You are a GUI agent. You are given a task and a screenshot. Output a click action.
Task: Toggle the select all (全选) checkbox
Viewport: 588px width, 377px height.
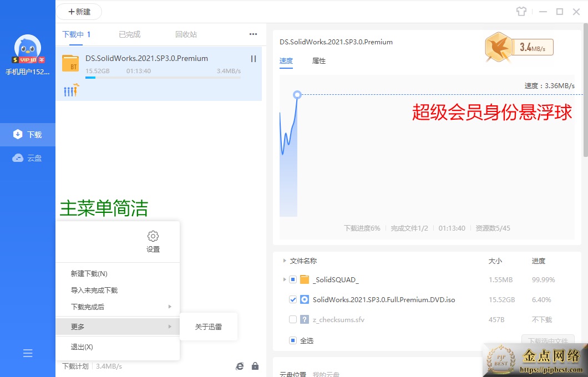[x=293, y=340]
